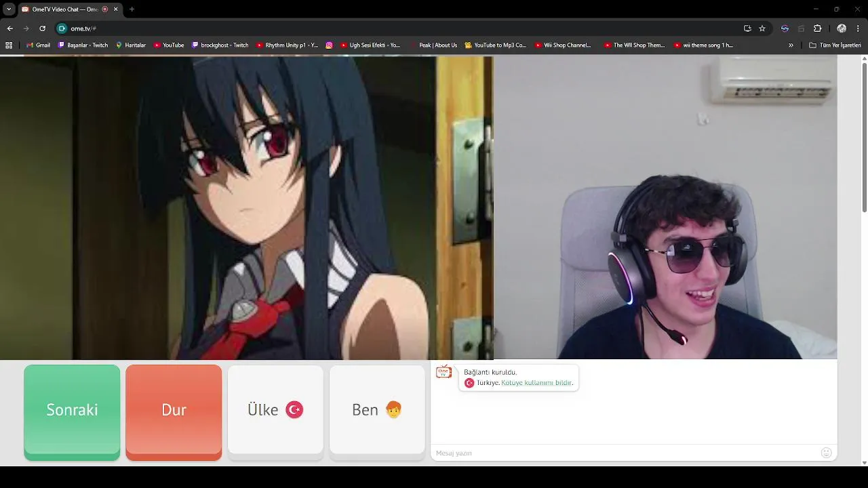
Task: Click the scrollbar down arrow
Action: click(865, 463)
